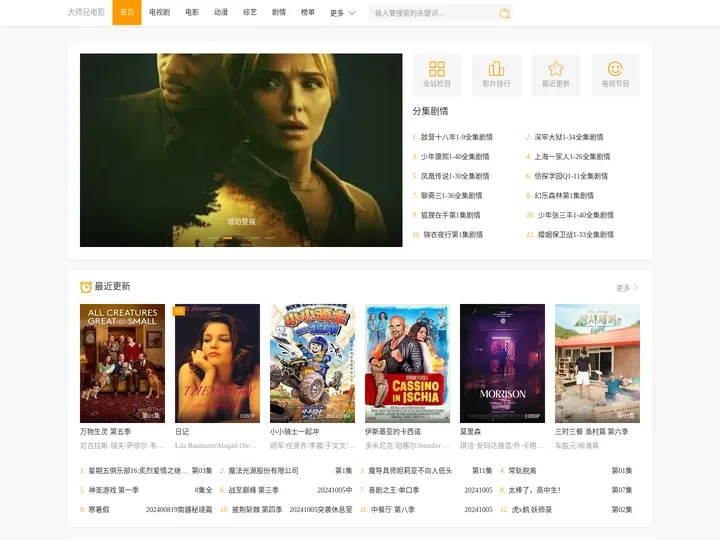Go to the 综艺 navigation tab

click(250, 12)
